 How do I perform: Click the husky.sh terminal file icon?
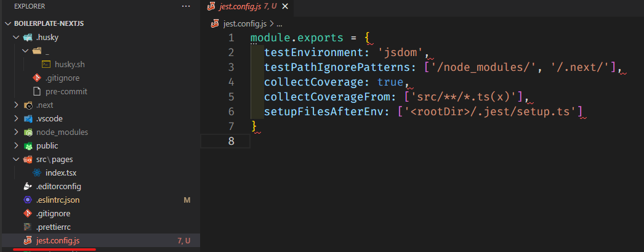point(46,64)
